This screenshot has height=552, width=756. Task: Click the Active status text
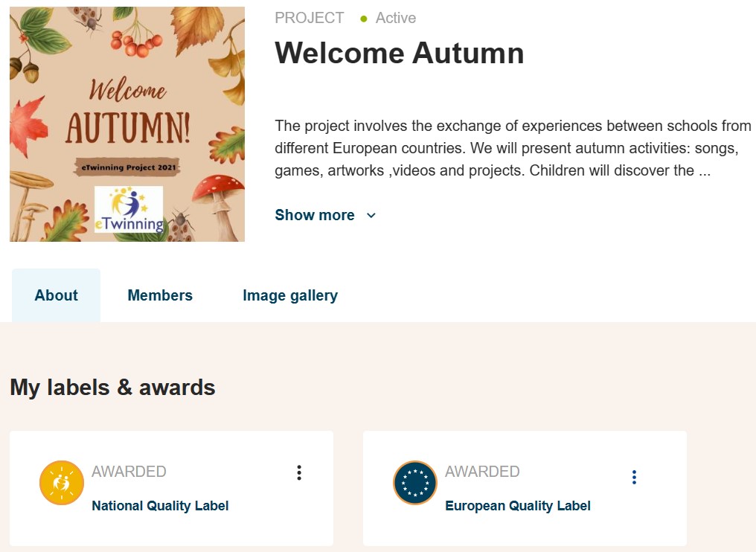click(396, 18)
